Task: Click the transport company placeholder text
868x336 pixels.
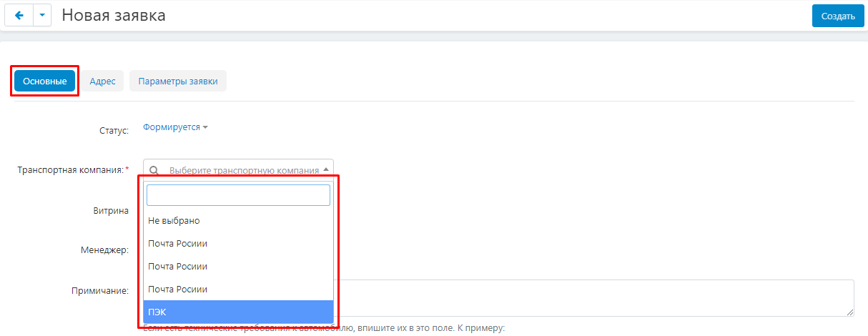Action: pos(243,170)
